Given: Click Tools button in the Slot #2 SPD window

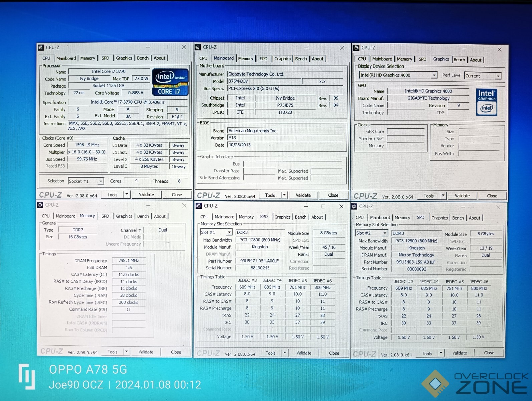Looking at the screenshot, I should [427, 353].
